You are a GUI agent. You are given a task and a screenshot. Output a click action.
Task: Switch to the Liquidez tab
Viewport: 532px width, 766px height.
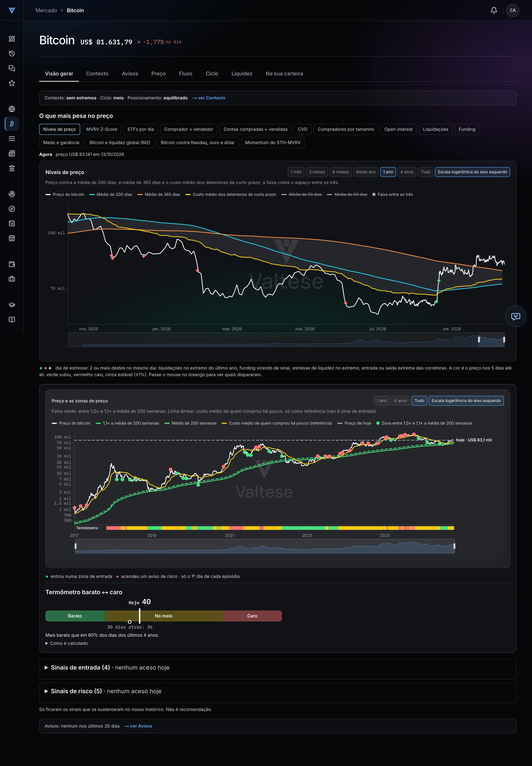[242, 74]
